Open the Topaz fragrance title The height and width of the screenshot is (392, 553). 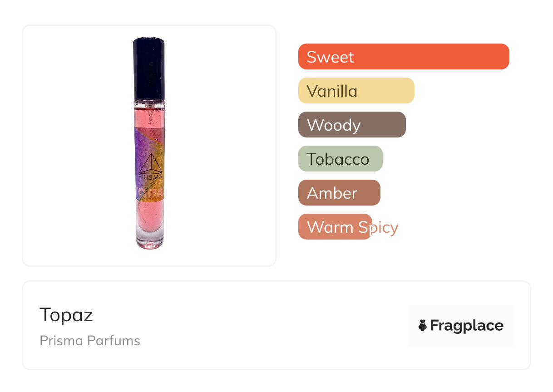66,314
